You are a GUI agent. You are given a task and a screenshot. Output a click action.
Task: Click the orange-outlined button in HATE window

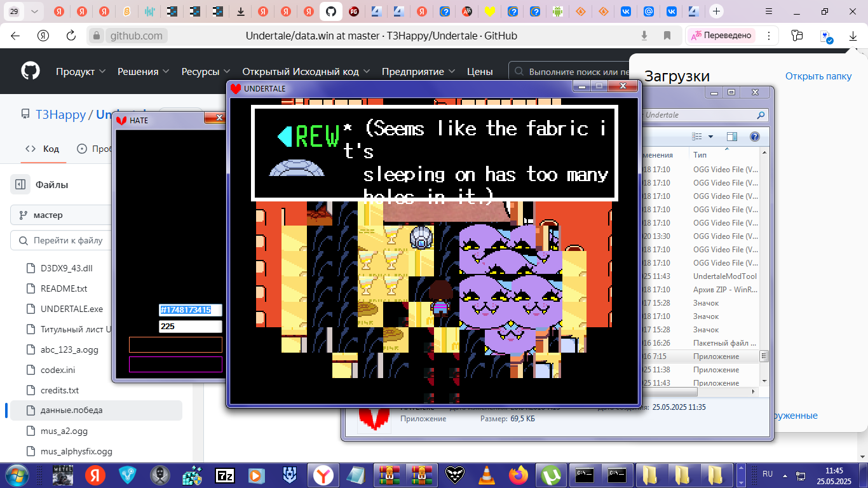click(175, 344)
